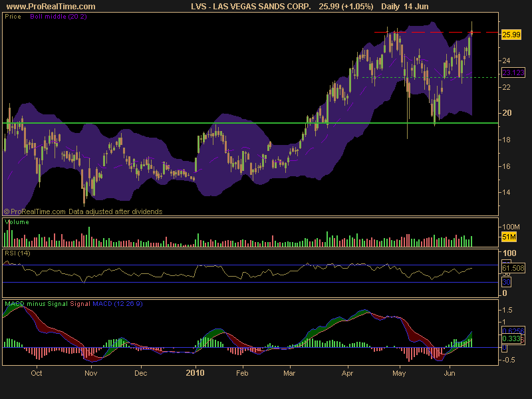Click the Boll middle (20 2) indicator label
The image size is (532, 399).
59,16
